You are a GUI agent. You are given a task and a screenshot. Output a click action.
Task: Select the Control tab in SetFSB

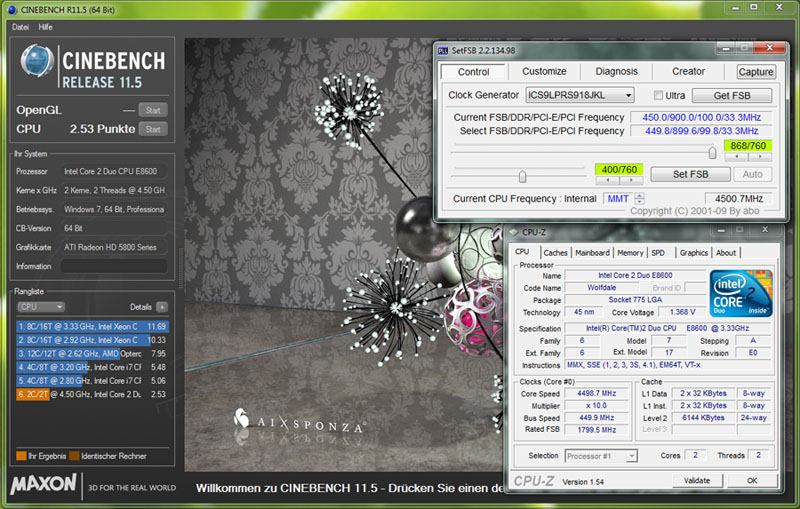[473, 72]
